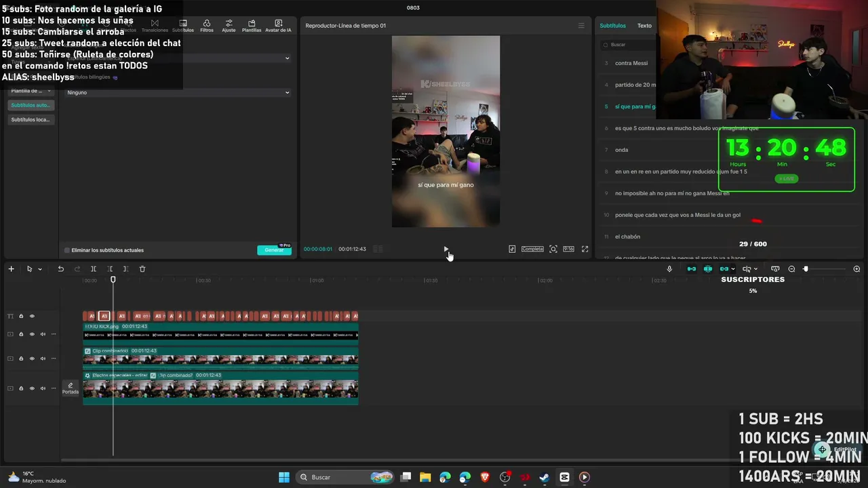Image resolution: width=868 pixels, height=488 pixels.
Task: Mute the middle Clip combinado track
Action: click(43, 359)
